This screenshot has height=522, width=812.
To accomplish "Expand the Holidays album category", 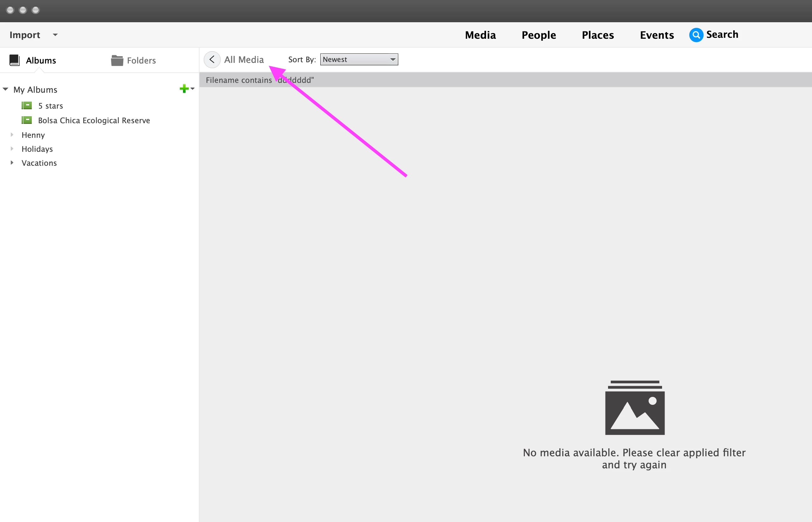I will coord(12,149).
